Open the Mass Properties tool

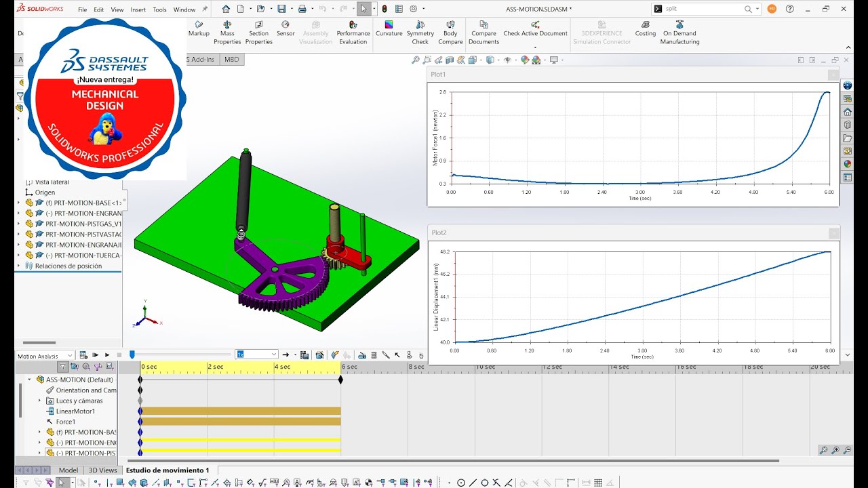coord(227,33)
